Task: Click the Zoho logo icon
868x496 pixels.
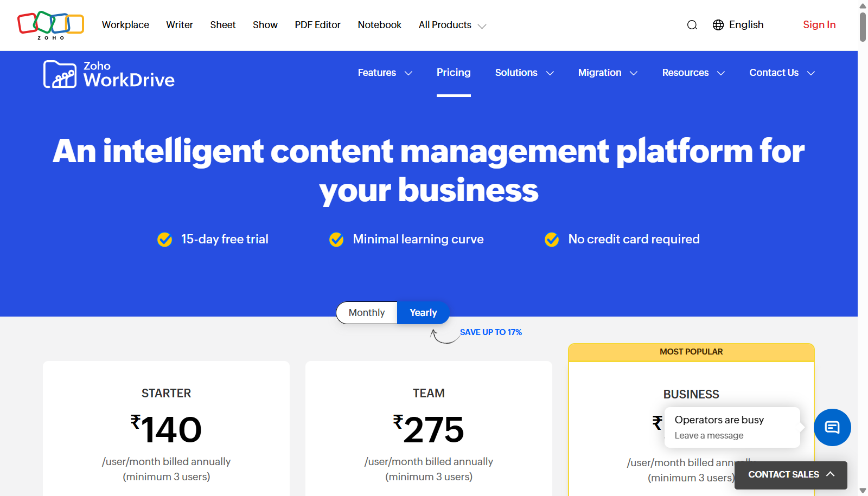Action: pos(50,25)
